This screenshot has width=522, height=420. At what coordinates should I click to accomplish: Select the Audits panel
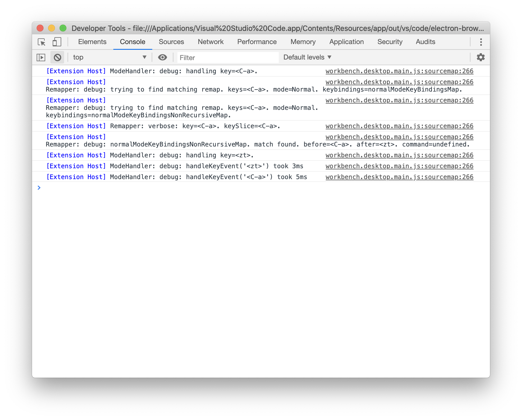pos(425,42)
